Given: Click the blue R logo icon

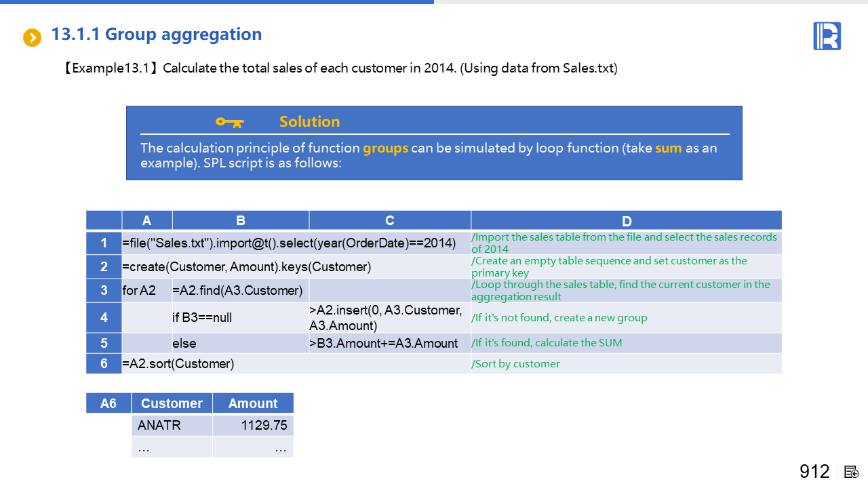Looking at the screenshot, I should [827, 36].
